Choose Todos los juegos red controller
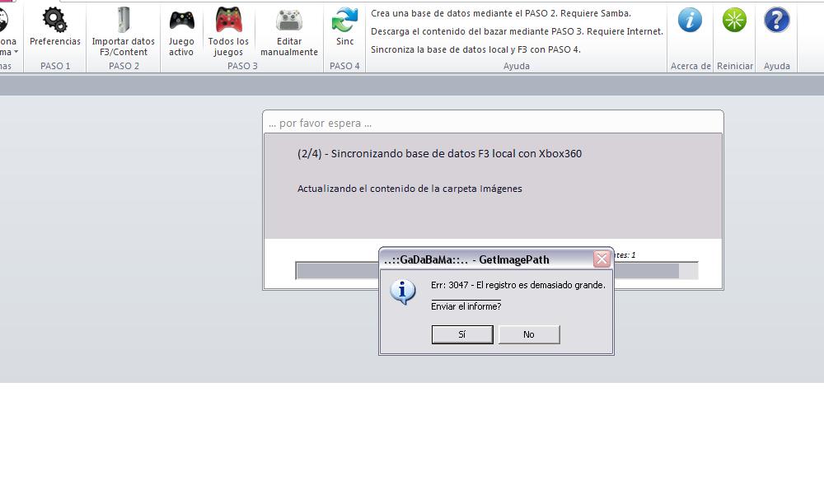 [x=228, y=20]
